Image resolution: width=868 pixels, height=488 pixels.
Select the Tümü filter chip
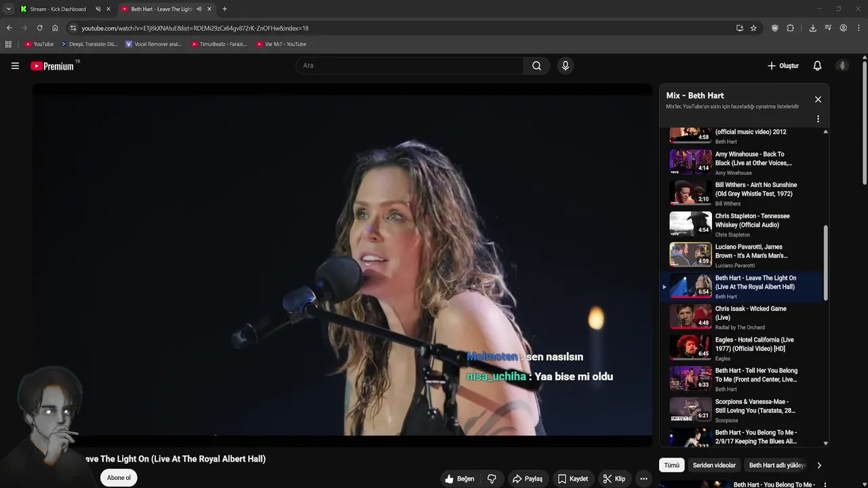click(671, 466)
